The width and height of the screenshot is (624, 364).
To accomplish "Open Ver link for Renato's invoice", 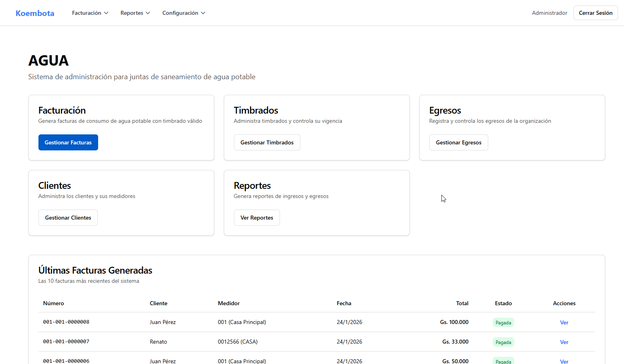I will (x=564, y=342).
